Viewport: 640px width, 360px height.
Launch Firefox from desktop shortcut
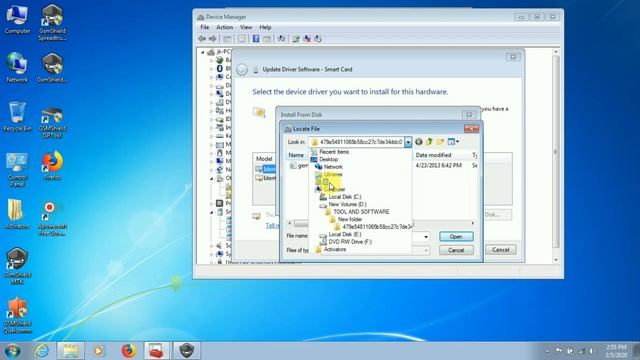pos(52,166)
